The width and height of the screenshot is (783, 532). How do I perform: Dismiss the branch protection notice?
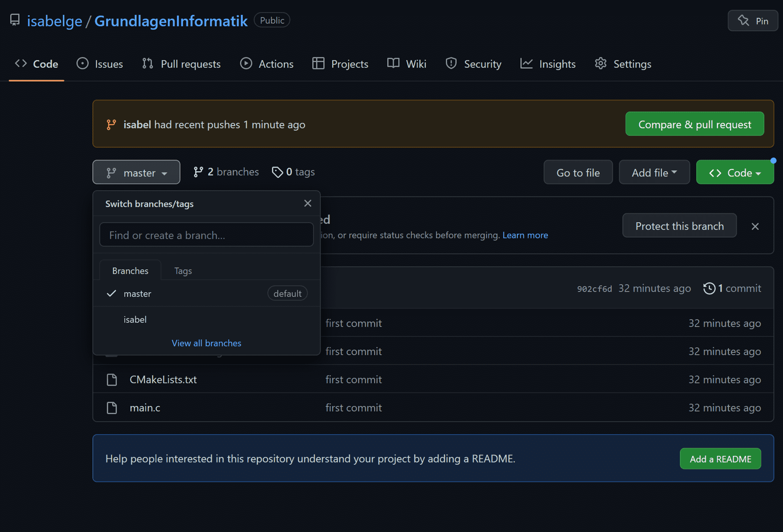point(755,226)
